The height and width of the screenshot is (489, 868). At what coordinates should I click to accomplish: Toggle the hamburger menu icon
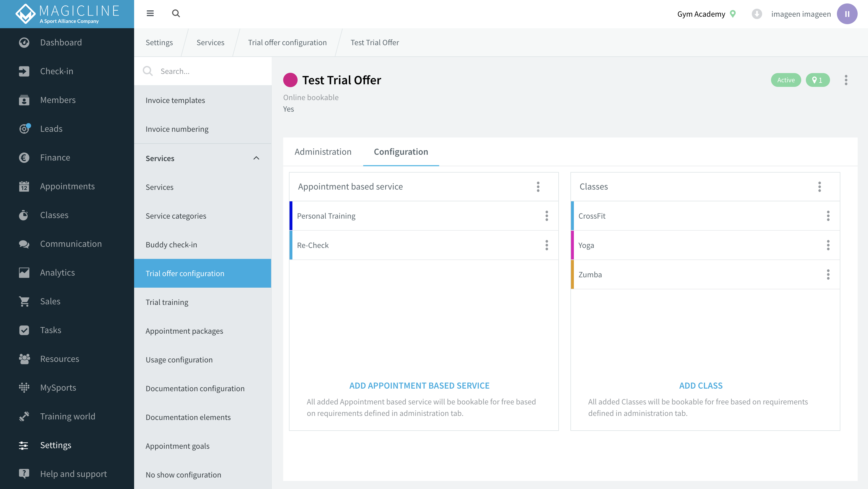click(x=150, y=14)
